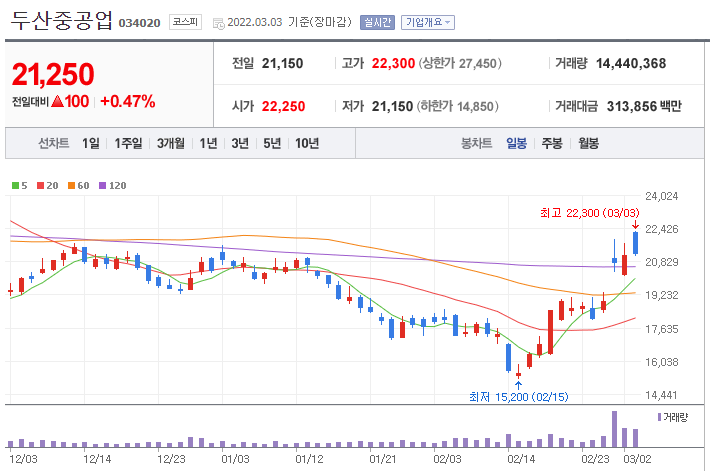Click the 상한가 27,450 text
The image size is (710, 471).
[460, 63]
